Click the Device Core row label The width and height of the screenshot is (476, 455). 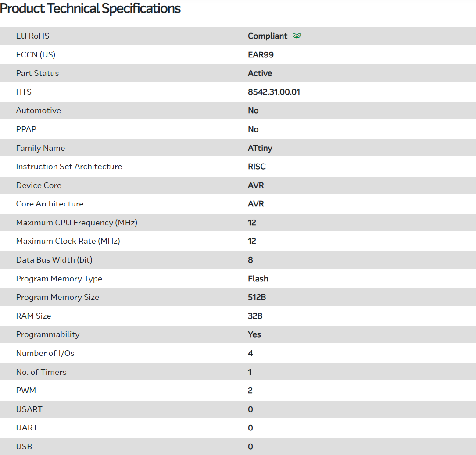[39, 185]
